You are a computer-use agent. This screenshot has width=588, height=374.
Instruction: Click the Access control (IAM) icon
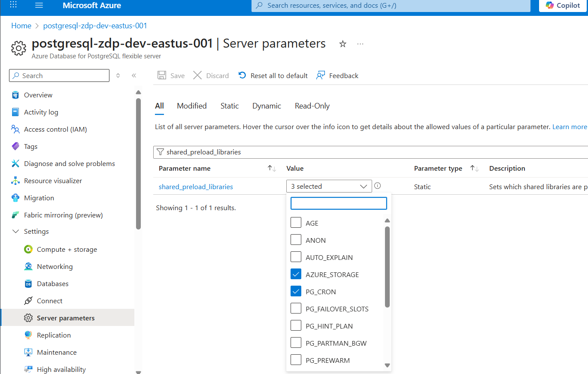[x=15, y=130]
